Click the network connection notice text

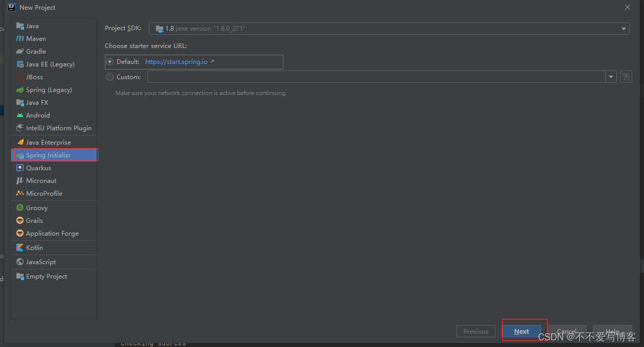click(x=201, y=94)
